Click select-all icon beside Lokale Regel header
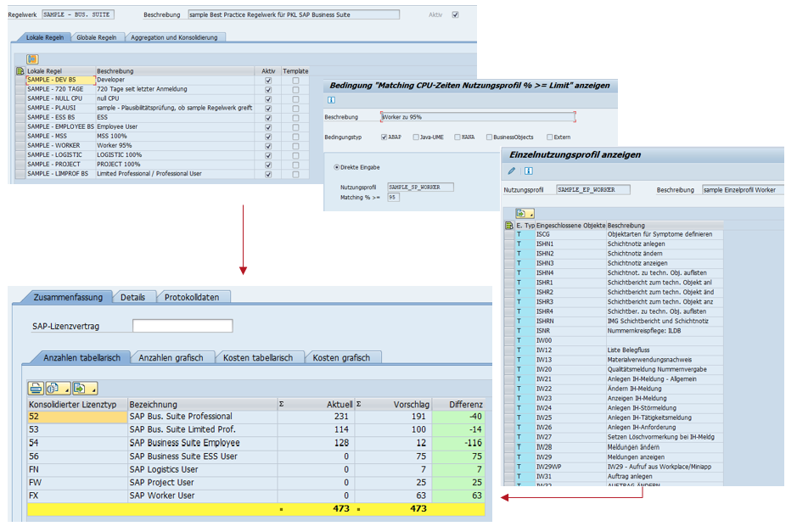Image resolution: width=797 pixels, height=532 pixels. (20, 71)
